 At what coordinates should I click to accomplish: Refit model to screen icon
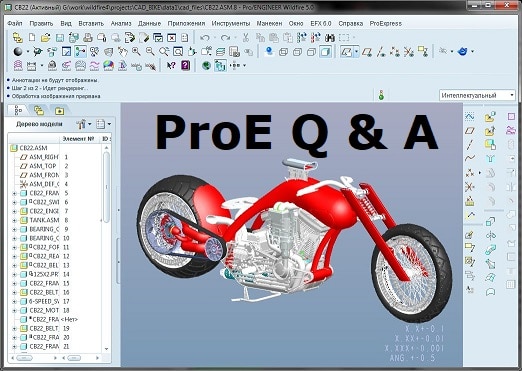click(178, 51)
